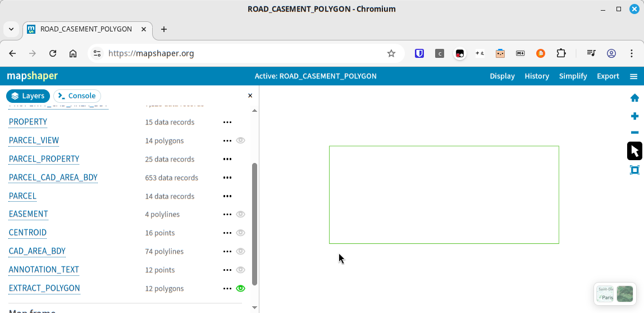Select the PARCEL_CAD_AREA_BDY layer

[x=53, y=177]
